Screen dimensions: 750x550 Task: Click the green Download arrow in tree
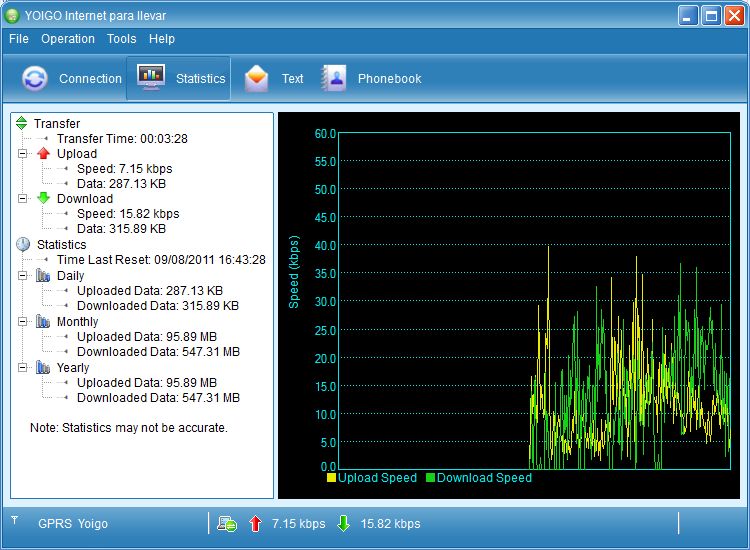[x=44, y=198]
